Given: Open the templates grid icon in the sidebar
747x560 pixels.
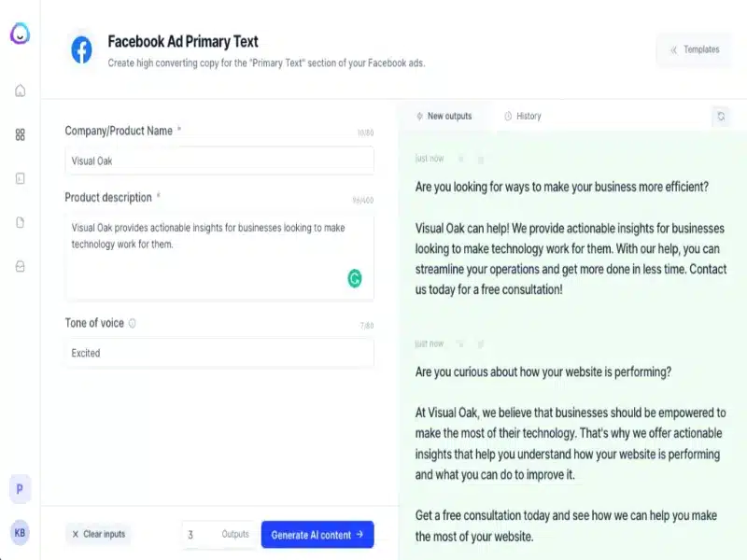Looking at the screenshot, I should tap(20, 134).
